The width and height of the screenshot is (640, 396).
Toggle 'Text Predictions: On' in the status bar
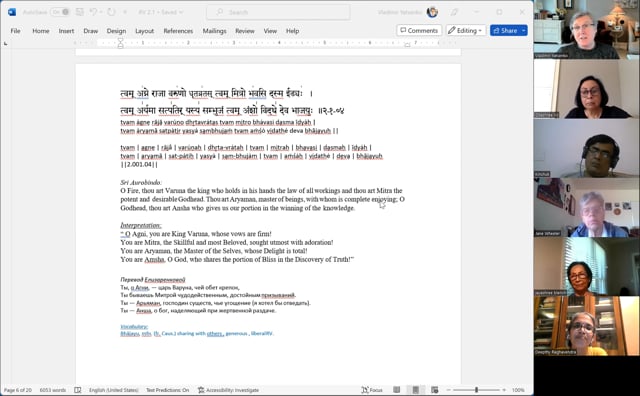168,390
